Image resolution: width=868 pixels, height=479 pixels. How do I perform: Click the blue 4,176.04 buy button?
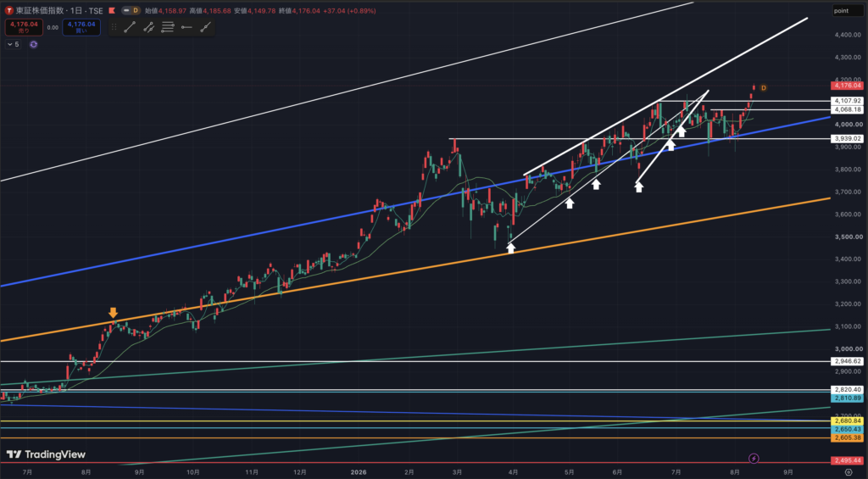pos(81,27)
